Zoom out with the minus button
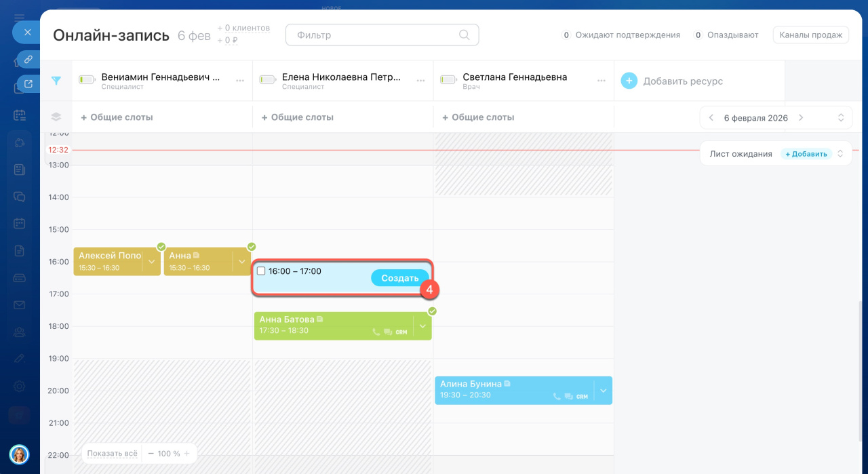Image resolution: width=868 pixels, height=474 pixels. tap(151, 454)
